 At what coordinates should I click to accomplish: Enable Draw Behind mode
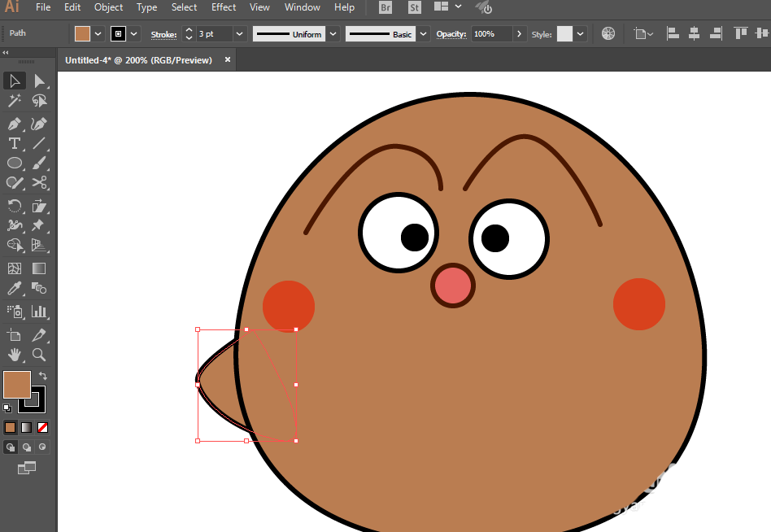click(x=27, y=447)
